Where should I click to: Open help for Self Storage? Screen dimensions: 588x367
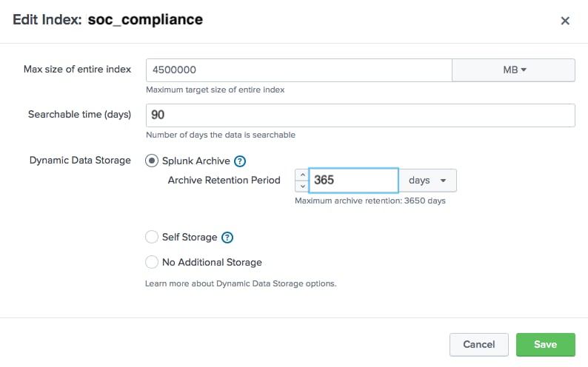(x=227, y=238)
